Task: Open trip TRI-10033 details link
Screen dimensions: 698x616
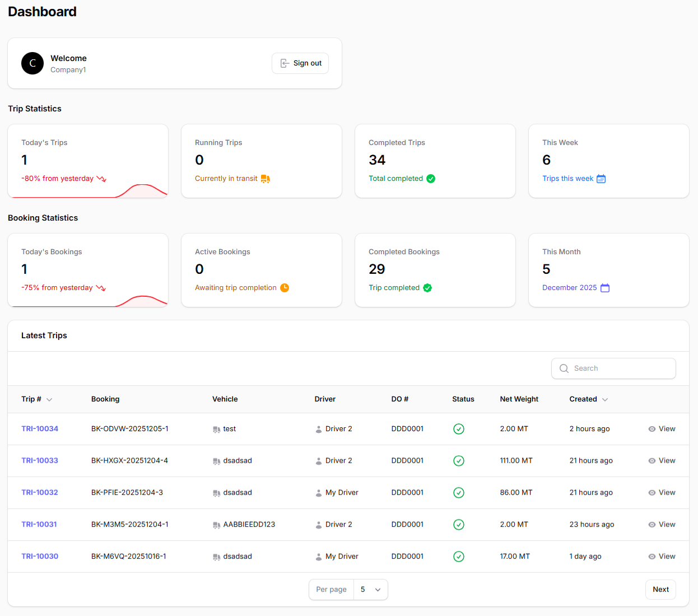Action: click(40, 460)
